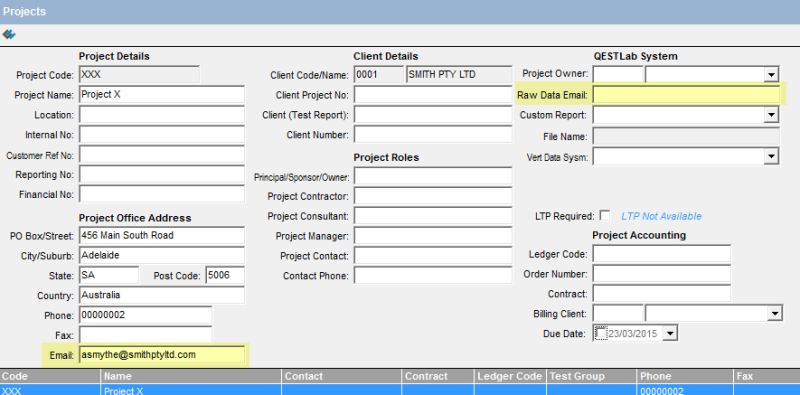Click the Project Consultant field

(433, 216)
